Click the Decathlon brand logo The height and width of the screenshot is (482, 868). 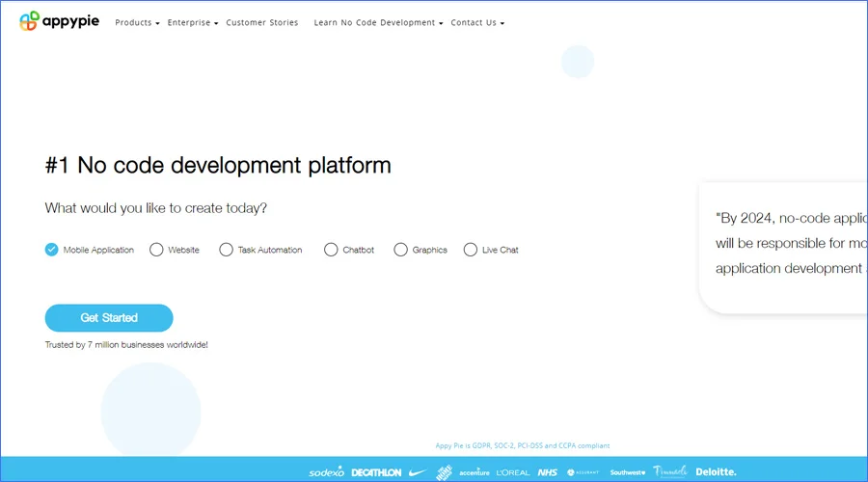click(x=376, y=472)
